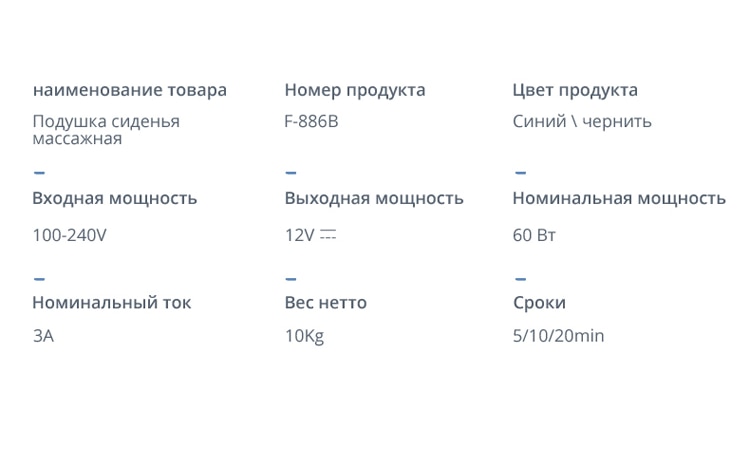Click the blue dash above "Сроки"
Screen dimensions: 750x466
point(520,279)
